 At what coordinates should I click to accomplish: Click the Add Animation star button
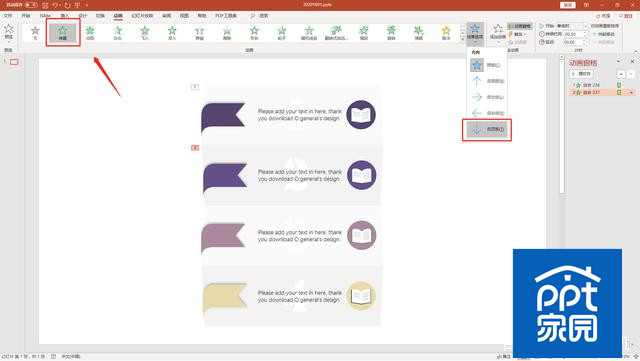(498, 33)
